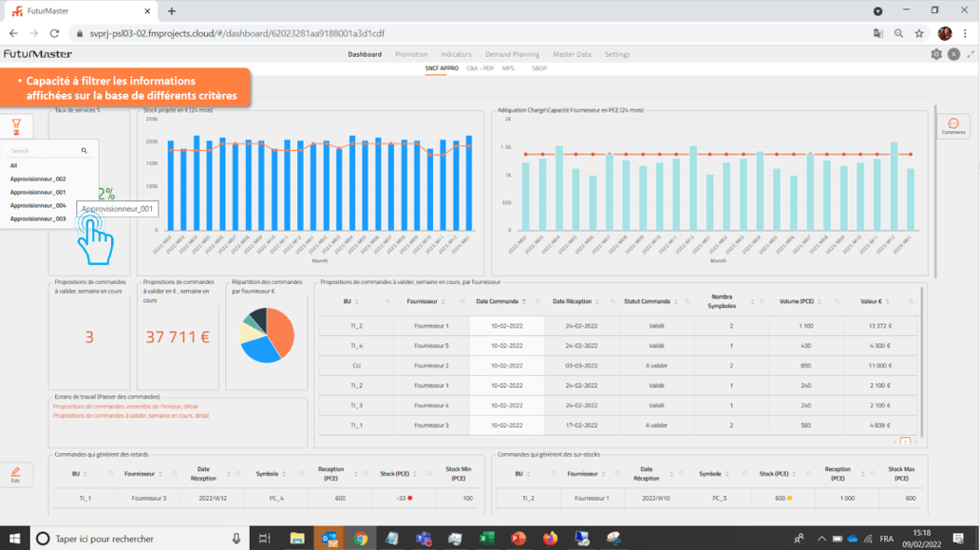Bookmark this page via the star icon

tap(918, 31)
